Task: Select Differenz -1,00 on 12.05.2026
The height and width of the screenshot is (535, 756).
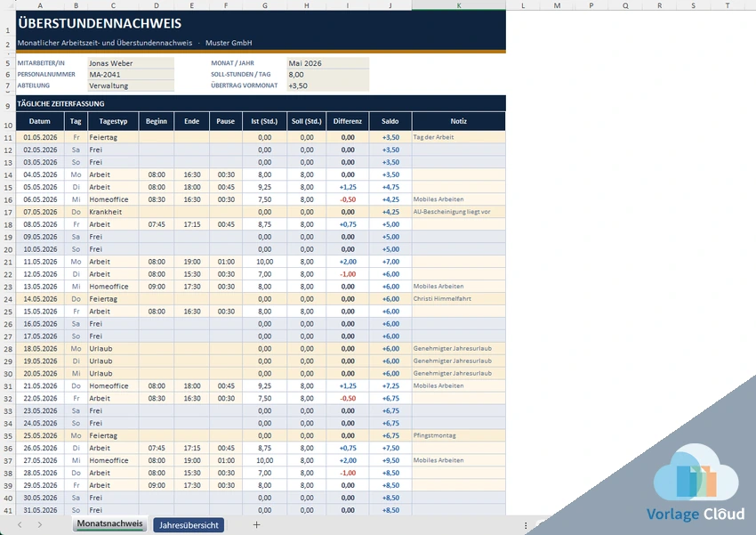Action: coord(348,274)
